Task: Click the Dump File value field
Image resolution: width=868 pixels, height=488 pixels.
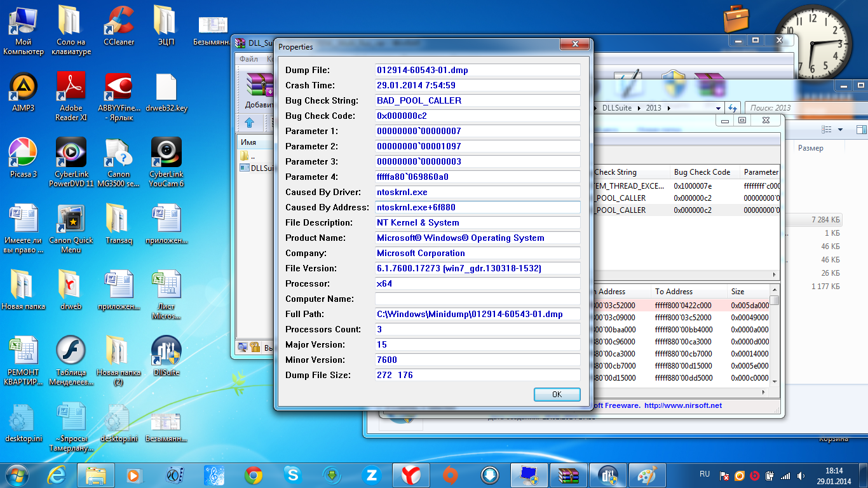Action: pos(477,70)
